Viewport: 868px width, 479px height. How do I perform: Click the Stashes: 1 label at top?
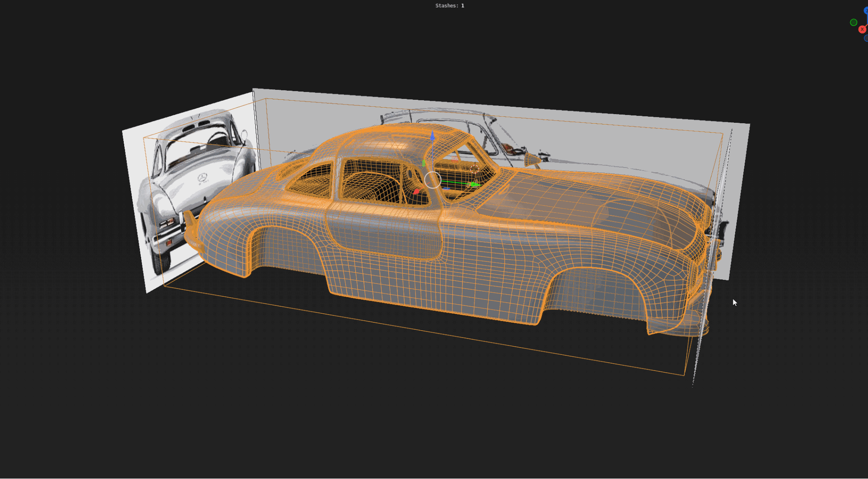[449, 6]
